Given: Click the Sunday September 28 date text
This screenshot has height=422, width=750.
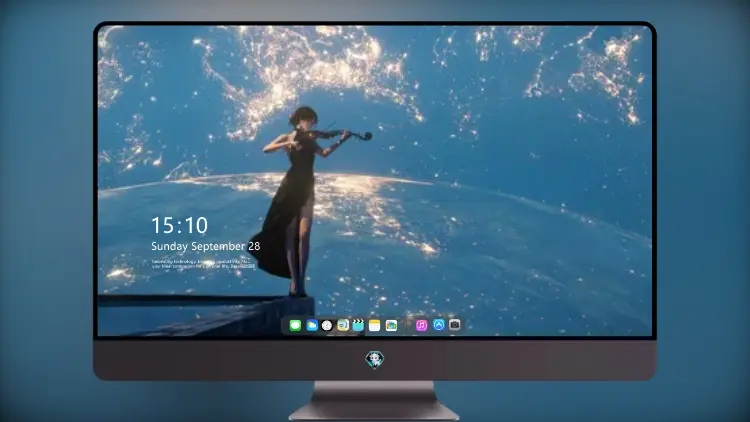Looking at the screenshot, I should [206, 246].
